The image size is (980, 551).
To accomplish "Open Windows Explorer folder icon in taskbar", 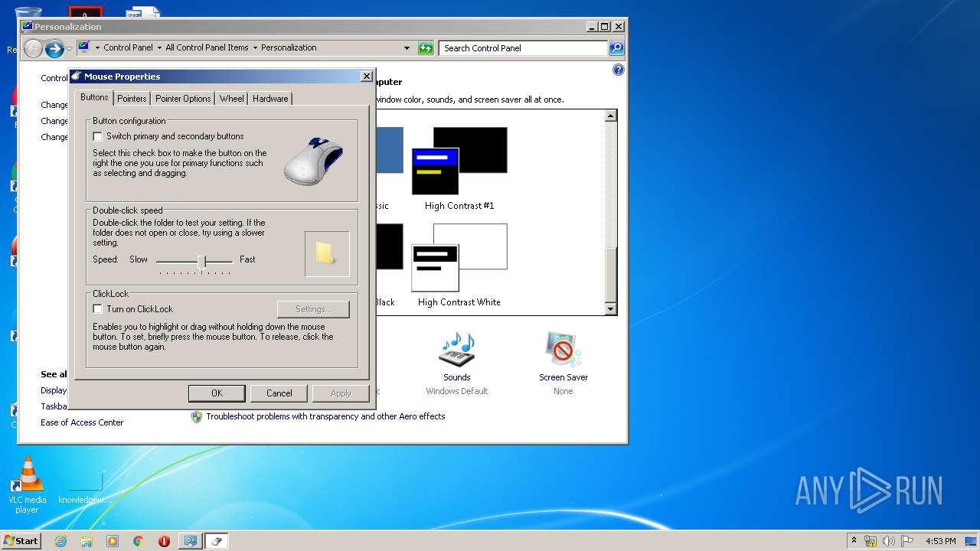I will click(x=87, y=541).
